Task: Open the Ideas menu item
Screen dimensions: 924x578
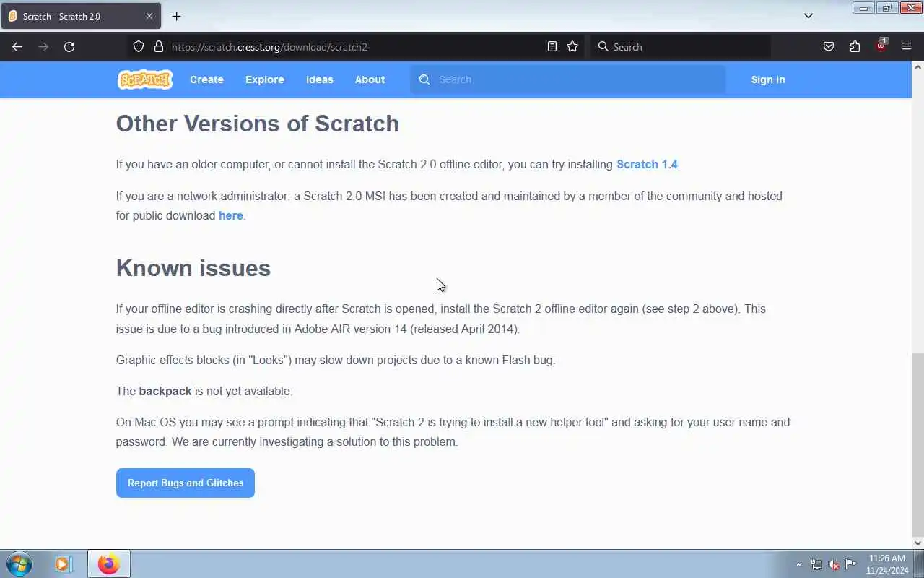Action: 320,79
